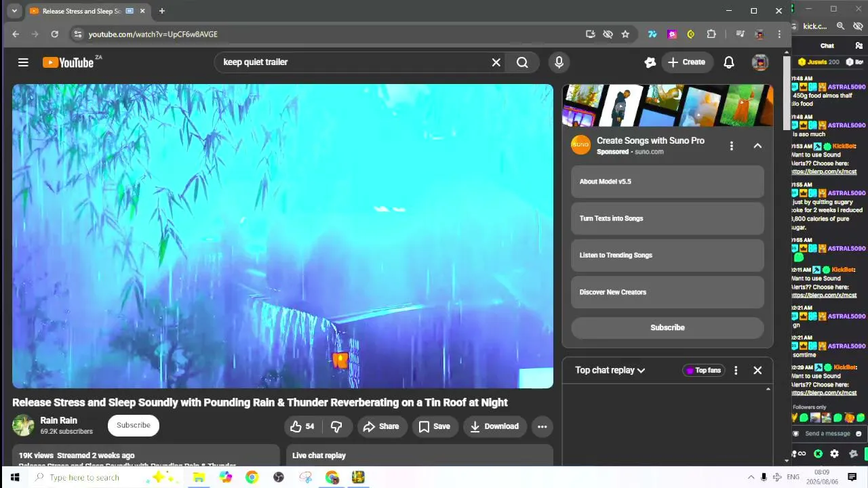Image resolution: width=868 pixels, height=488 pixels.
Task: Open media controls icon in Chrome toolbar
Action: (x=740, y=34)
